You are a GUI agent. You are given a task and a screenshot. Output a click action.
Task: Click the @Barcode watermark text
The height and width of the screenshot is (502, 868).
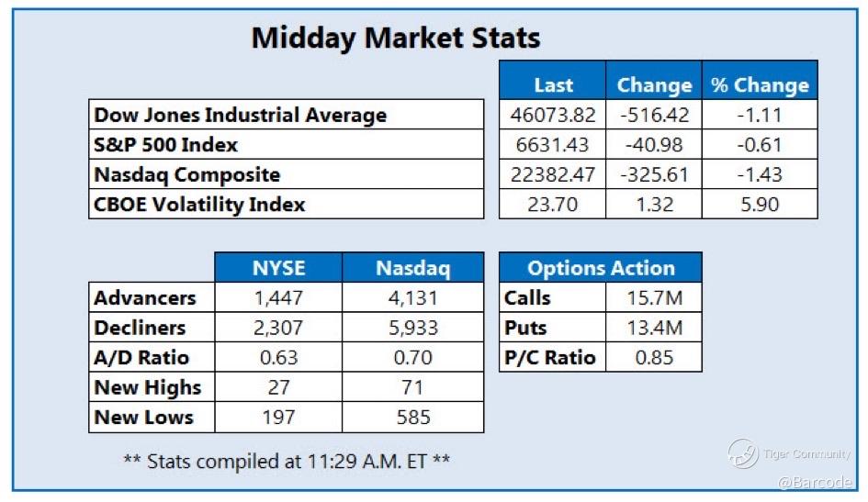click(814, 482)
